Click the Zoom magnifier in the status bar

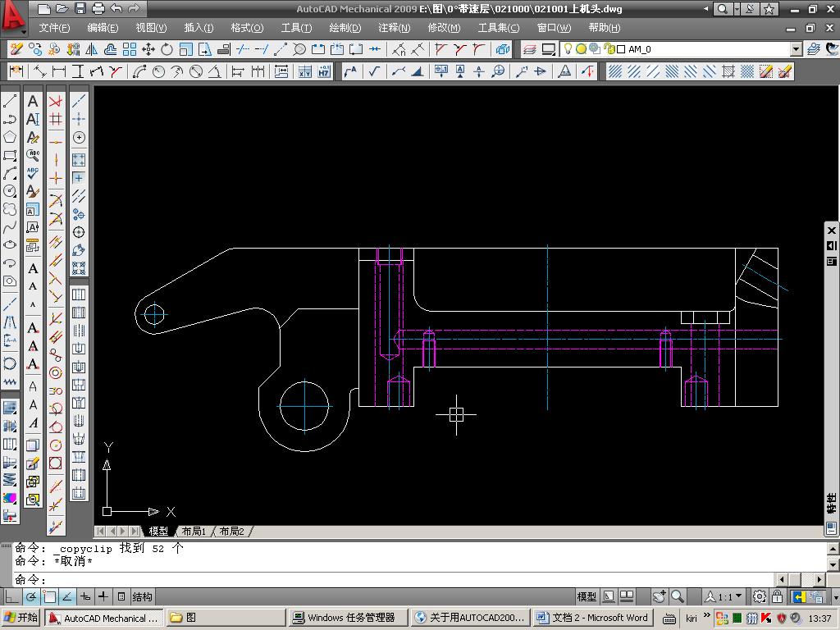click(678, 596)
